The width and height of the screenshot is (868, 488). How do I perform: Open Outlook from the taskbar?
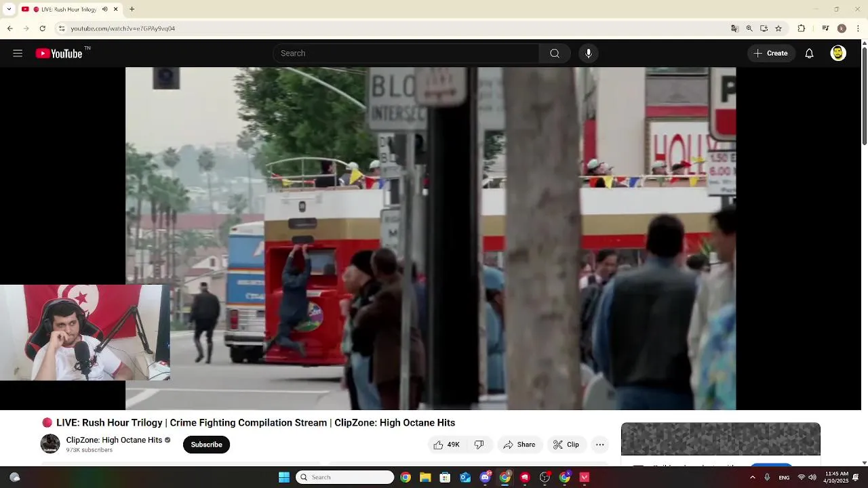(465, 477)
